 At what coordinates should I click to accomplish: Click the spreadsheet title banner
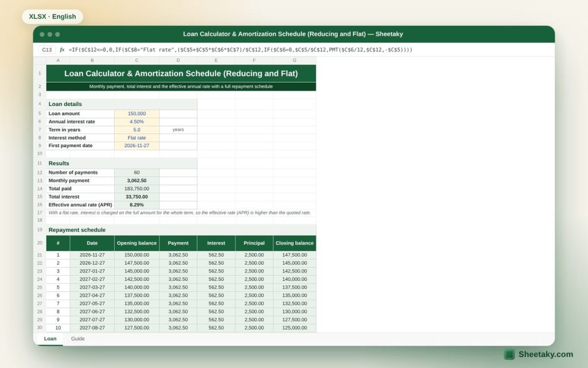[x=181, y=73]
